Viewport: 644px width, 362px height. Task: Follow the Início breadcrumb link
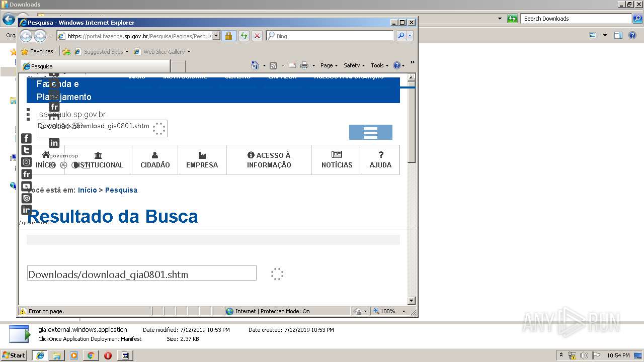click(87, 190)
